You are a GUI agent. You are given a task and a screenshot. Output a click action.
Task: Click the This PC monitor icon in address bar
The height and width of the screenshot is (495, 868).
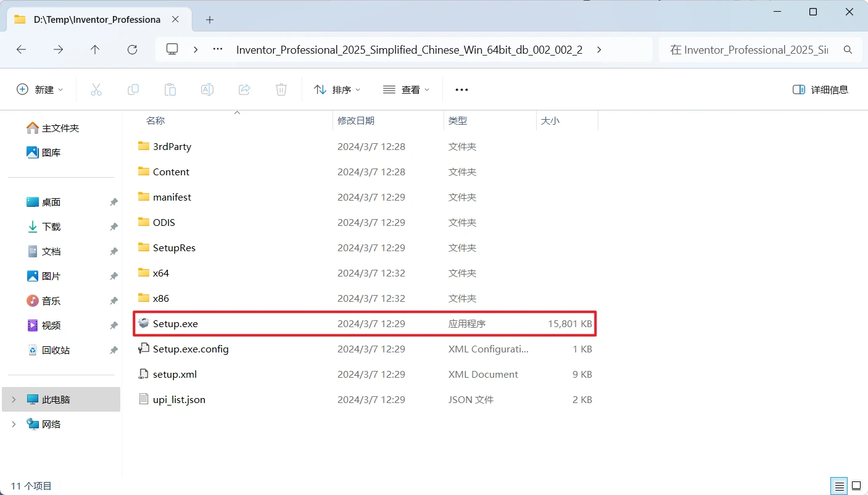coord(172,49)
